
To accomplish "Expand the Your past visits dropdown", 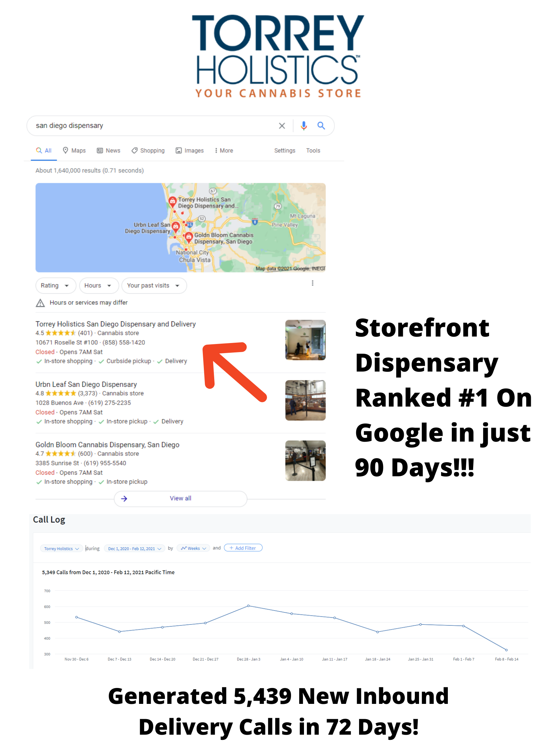I will pos(154,286).
